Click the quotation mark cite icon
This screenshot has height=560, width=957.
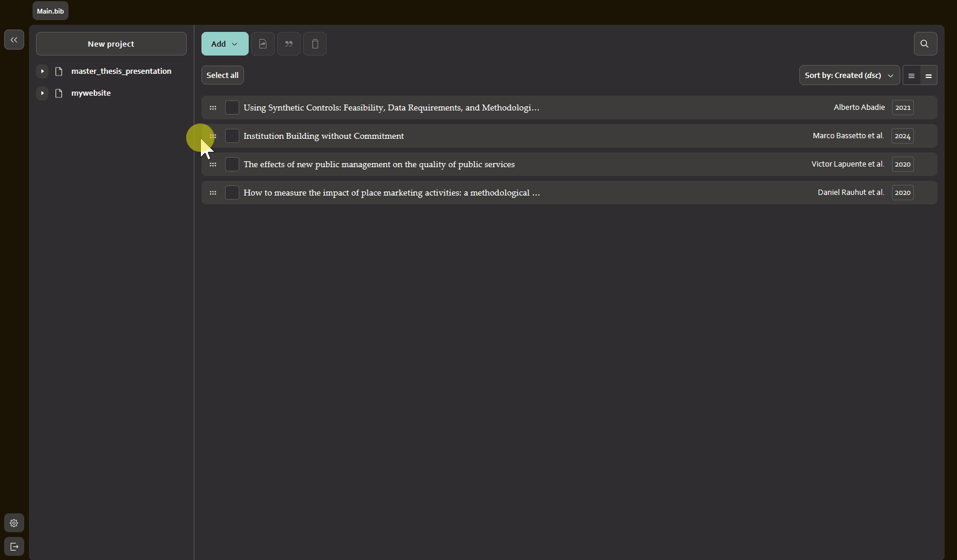289,44
